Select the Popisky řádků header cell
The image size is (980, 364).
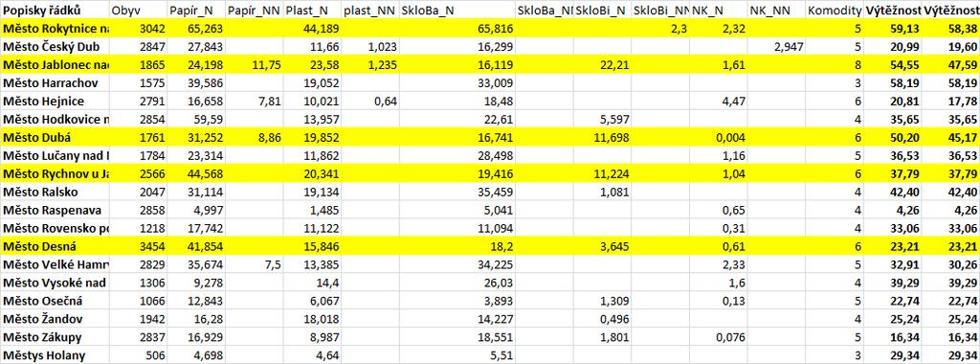(55, 10)
